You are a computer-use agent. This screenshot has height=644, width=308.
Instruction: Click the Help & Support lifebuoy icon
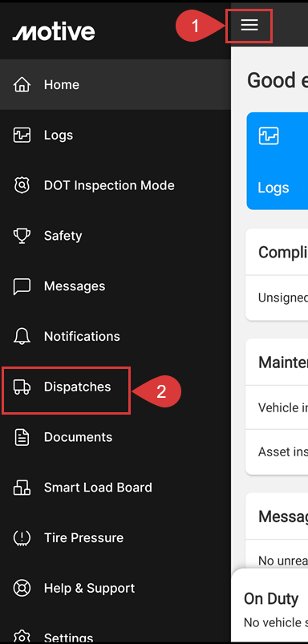pyautogui.click(x=22, y=588)
